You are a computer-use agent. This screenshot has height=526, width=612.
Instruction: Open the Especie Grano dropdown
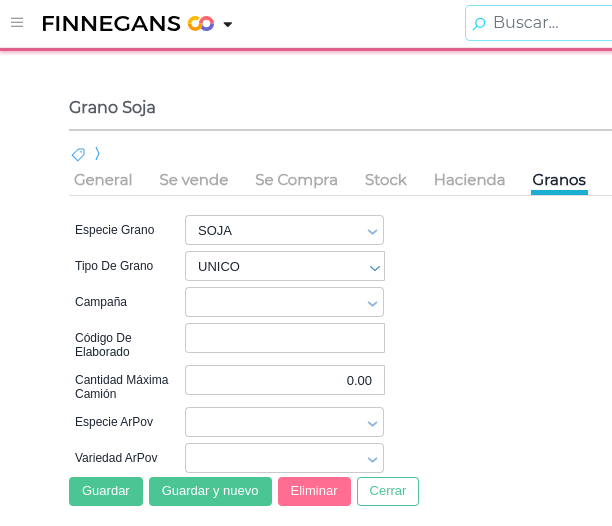284,230
